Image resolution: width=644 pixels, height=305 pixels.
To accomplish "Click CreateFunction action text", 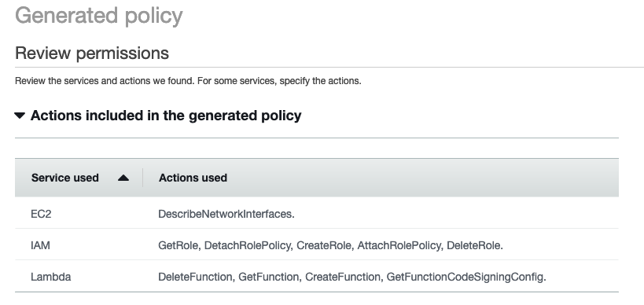I will pos(343,277).
